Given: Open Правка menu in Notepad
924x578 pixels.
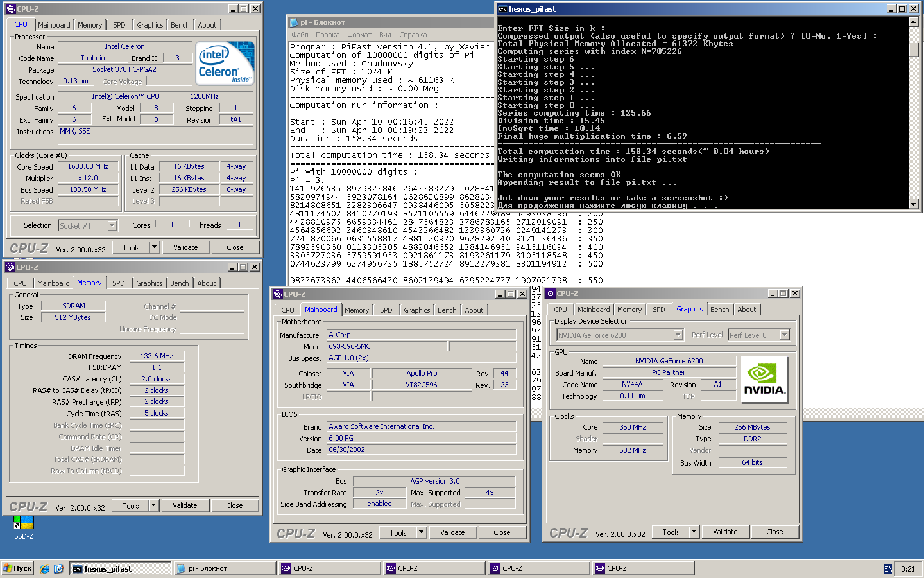Looking at the screenshot, I should tap(327, 35).
